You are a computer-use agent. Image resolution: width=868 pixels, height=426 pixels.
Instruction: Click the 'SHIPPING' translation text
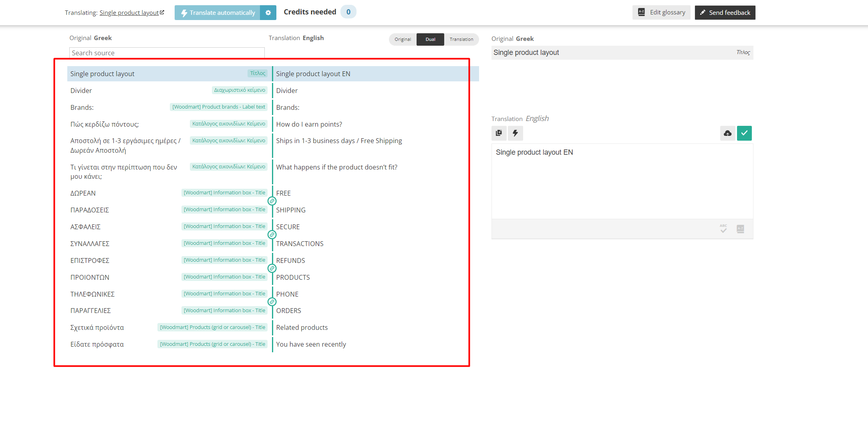[291, 210]
